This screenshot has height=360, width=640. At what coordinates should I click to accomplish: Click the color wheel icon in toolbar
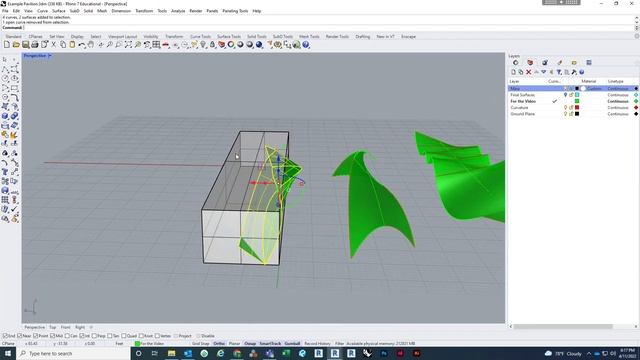point(231,45)
